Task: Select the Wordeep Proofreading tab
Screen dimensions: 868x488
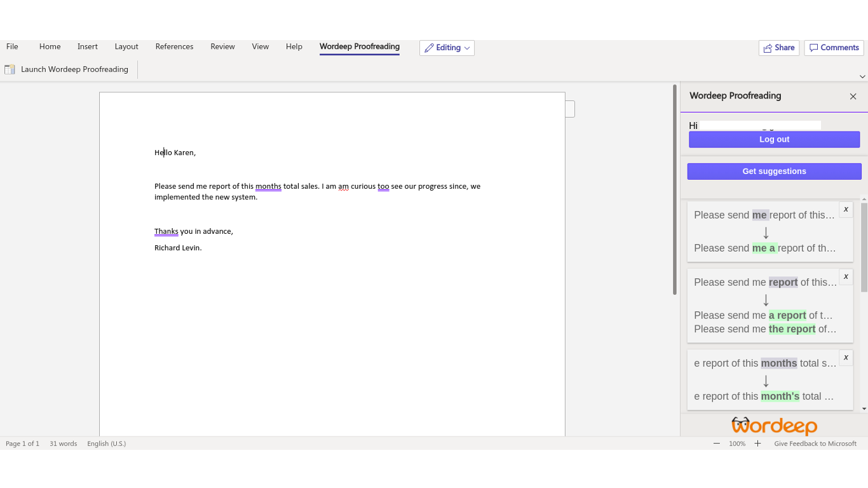Action: pos(360,46)
